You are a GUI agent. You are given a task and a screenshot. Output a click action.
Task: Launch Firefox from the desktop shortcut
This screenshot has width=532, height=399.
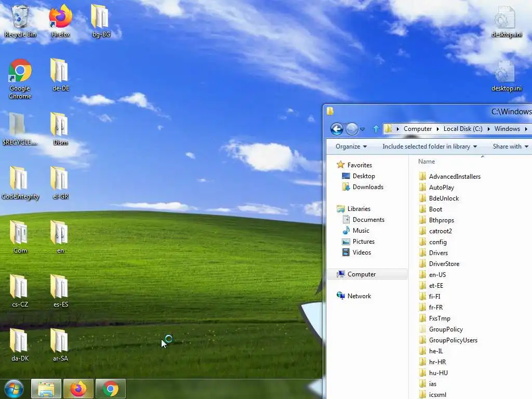pos(60,21)
